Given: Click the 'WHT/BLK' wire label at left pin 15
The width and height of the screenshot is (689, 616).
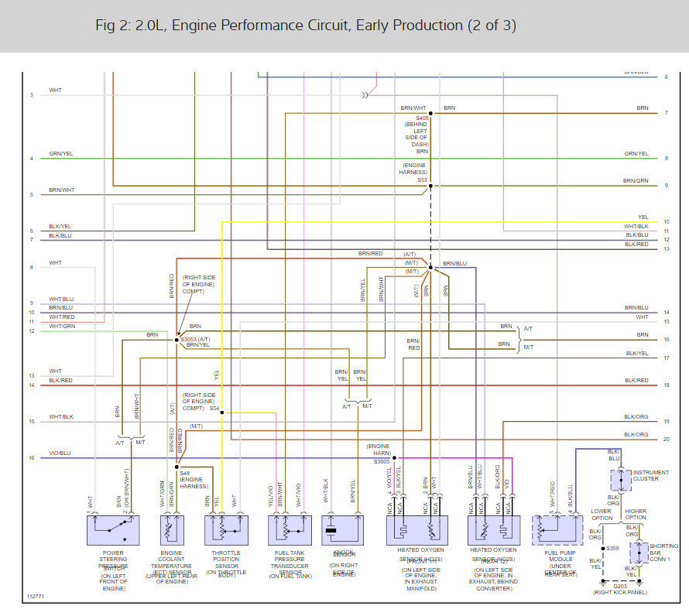Looking at the screenshot, I should (61, 416).
